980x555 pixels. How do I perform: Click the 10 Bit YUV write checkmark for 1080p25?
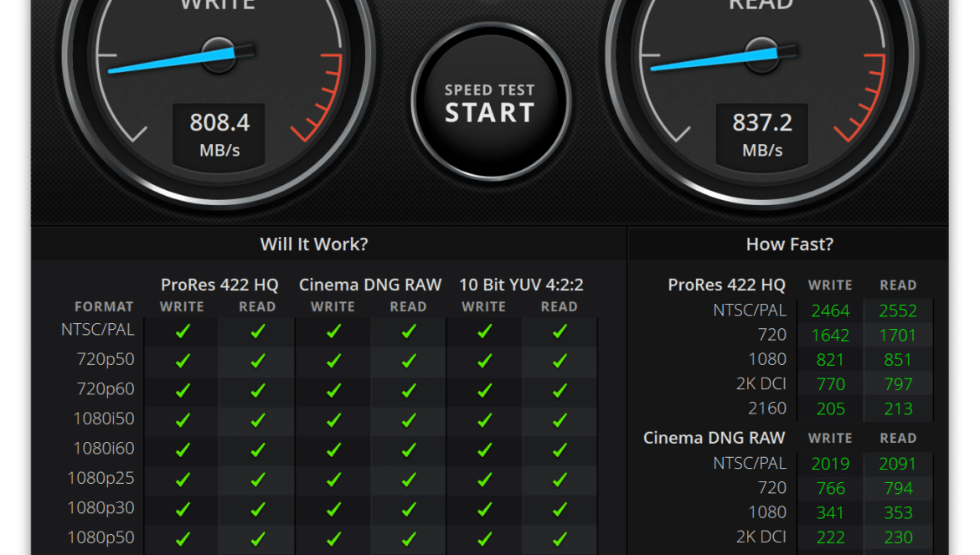(484, 480)
